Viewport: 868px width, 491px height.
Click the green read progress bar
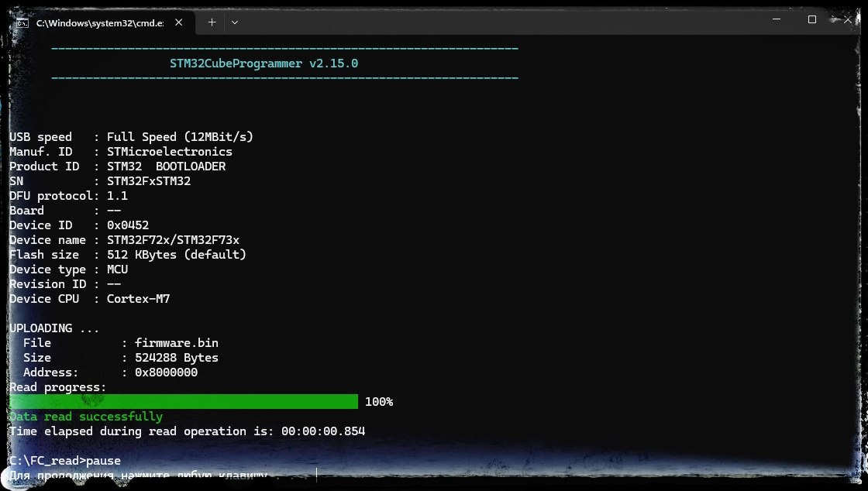[x=184, y=402]
